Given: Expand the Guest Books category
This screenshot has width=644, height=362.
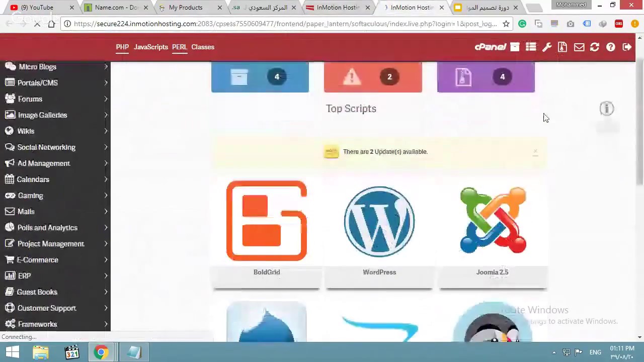Looking at the screenshot, I should 55,292.
